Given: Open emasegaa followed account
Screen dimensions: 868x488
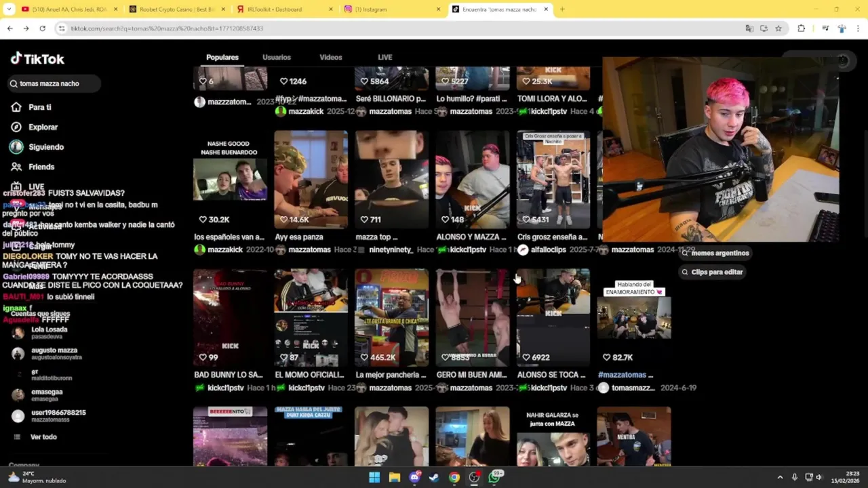Looking at the screenshot, I should point(38,394).
